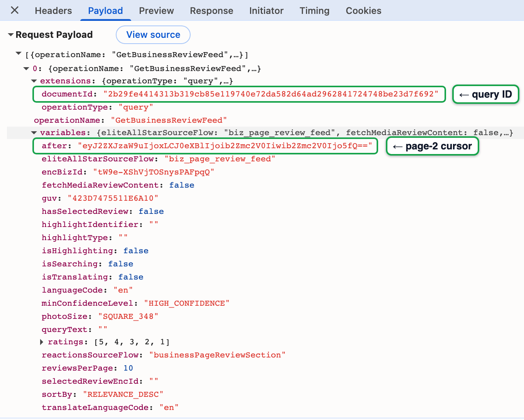Switch to the Headers tab
The width and height of the screenshot is (524, 420).
point(53,11)
